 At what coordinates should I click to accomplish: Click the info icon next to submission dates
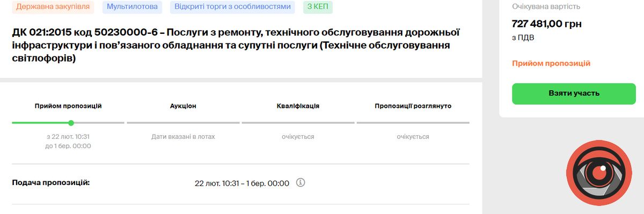(x=301, y=183)
